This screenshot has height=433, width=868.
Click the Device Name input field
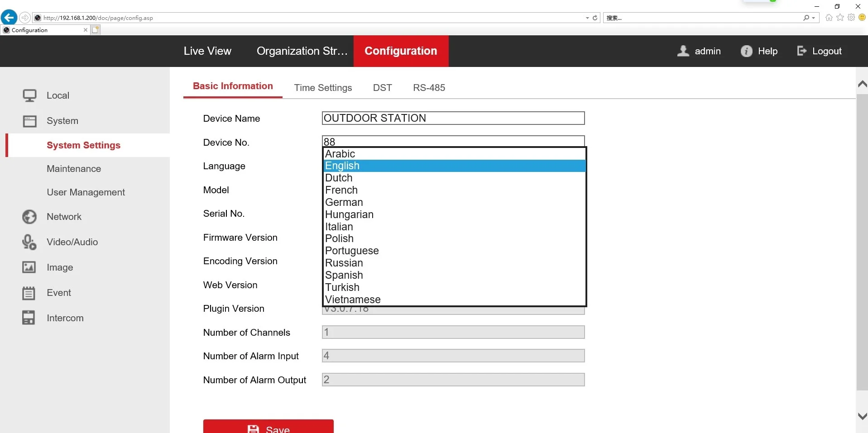tap(453, 118)
